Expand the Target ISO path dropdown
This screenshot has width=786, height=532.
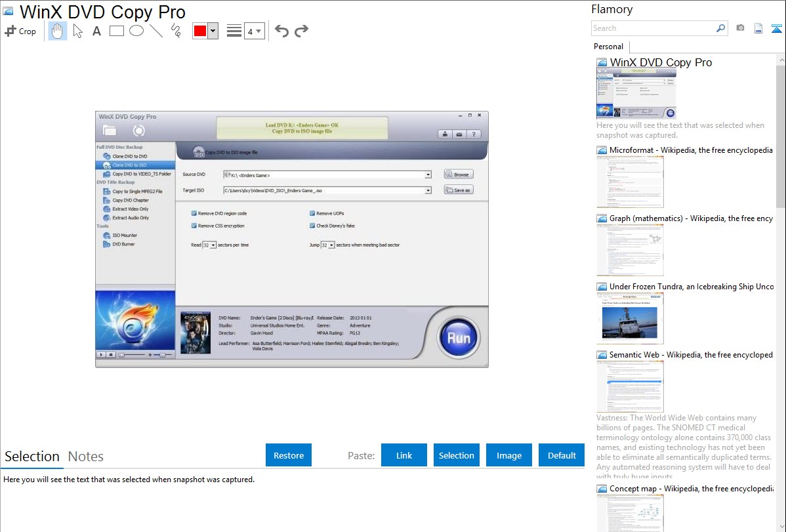pos(428,190)
